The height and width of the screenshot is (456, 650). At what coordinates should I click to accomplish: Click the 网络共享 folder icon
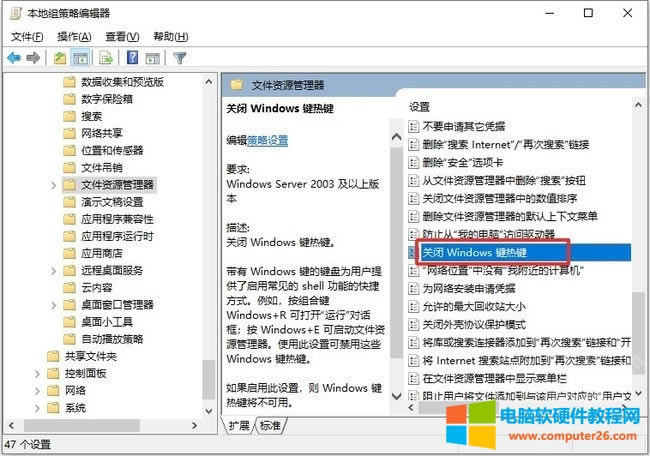tap(69, 133)
